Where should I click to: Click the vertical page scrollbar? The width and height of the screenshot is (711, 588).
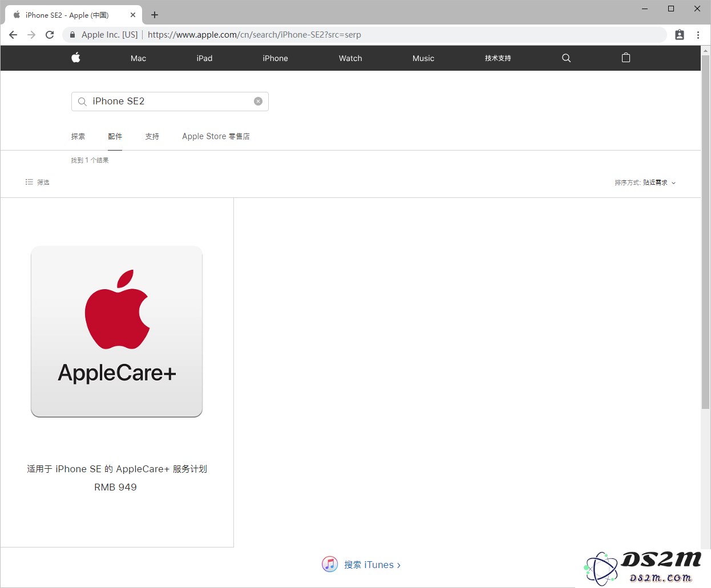coord(706,232)
